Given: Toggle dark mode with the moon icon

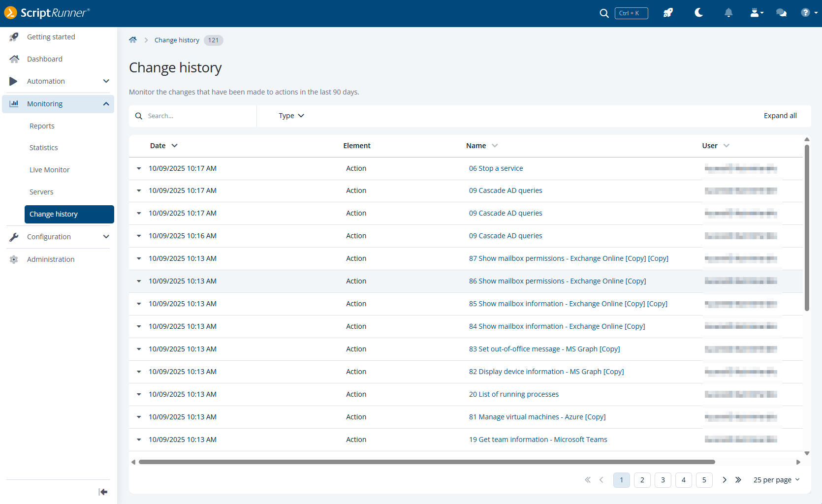Looking at the screenshot, I should [x=698, y=13].
